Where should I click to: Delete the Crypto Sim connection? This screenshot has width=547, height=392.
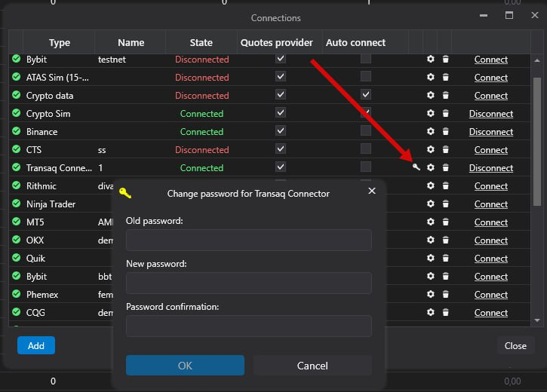point(445,113)
